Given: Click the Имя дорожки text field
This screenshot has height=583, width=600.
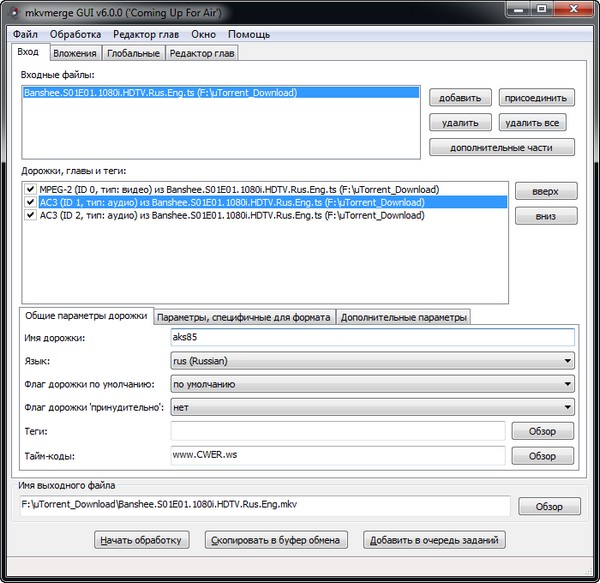Looking at the screenshot, I should (x=372, y=337).
